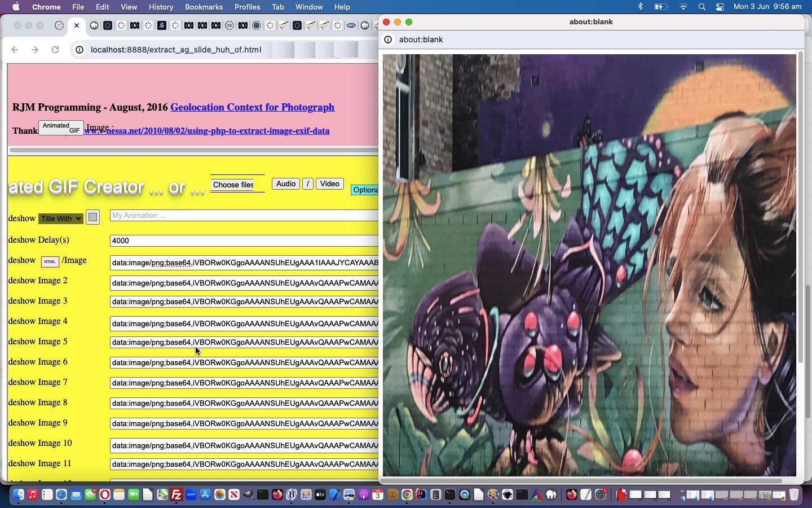Open Maps app in Dock
This screenshot has width=812, height=508.
point(162,495)
